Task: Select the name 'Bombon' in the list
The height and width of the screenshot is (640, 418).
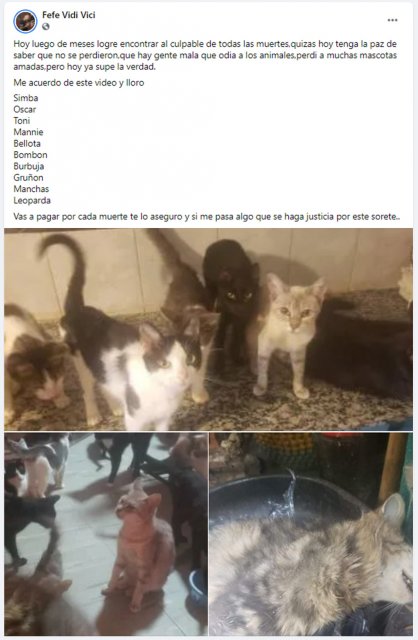Action: click(30, 155)
